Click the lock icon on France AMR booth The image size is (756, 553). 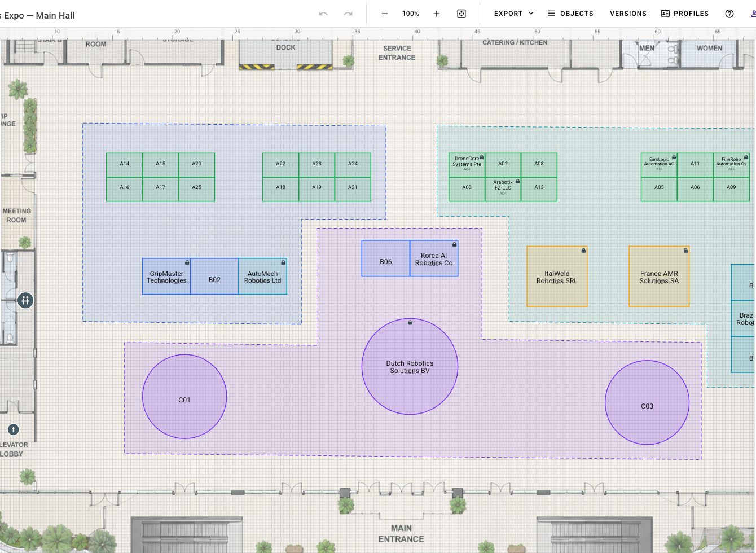coord(686,250)
